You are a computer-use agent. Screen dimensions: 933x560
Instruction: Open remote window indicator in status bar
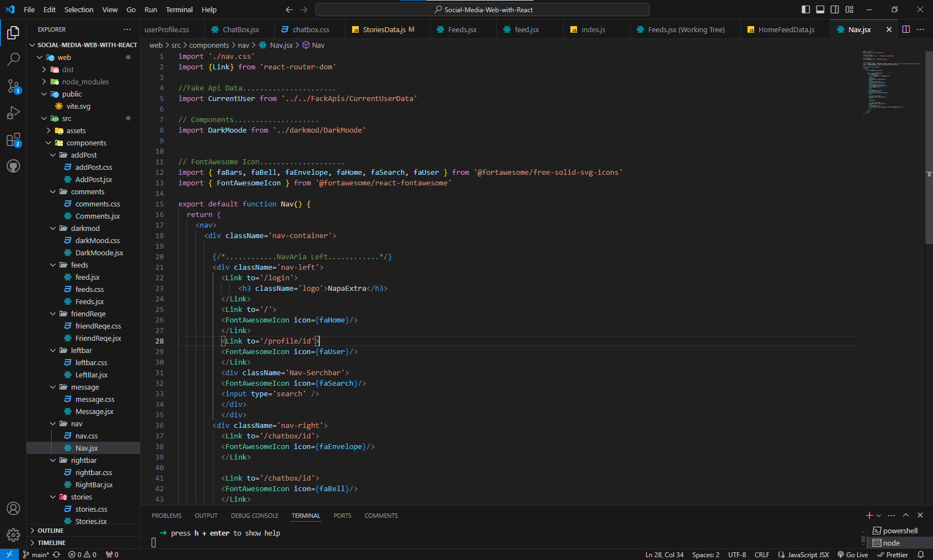click(x=9, y=554)
